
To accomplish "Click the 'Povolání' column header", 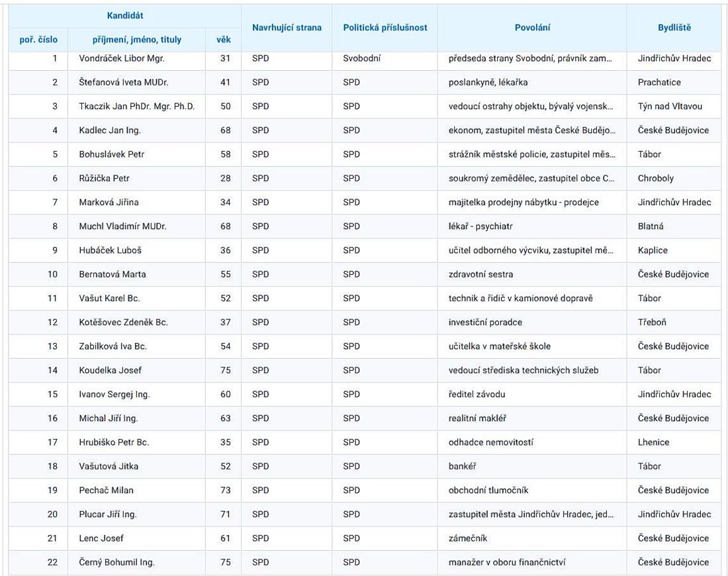I will click(532, 28).
